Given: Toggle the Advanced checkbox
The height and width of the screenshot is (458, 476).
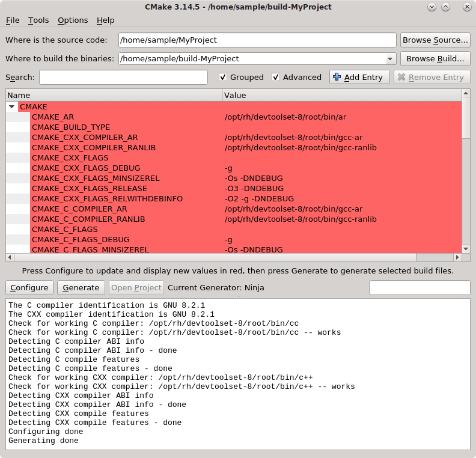Looking at the screenshot, I should pyautogui.click(x=276, y=77).
